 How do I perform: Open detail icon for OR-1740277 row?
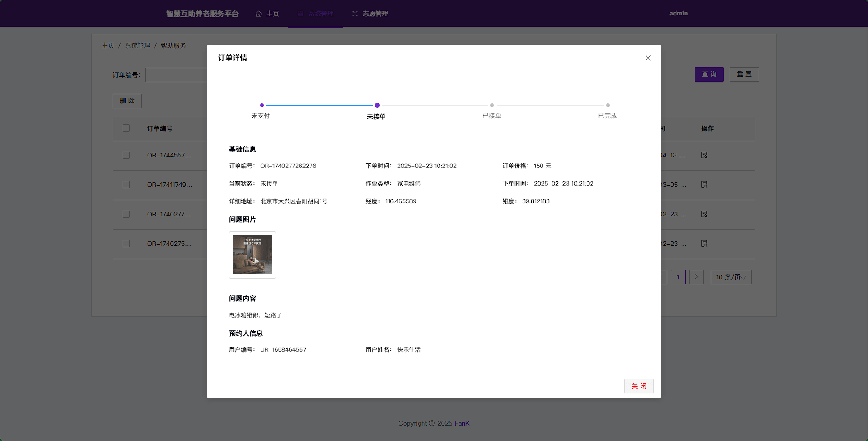704,214
